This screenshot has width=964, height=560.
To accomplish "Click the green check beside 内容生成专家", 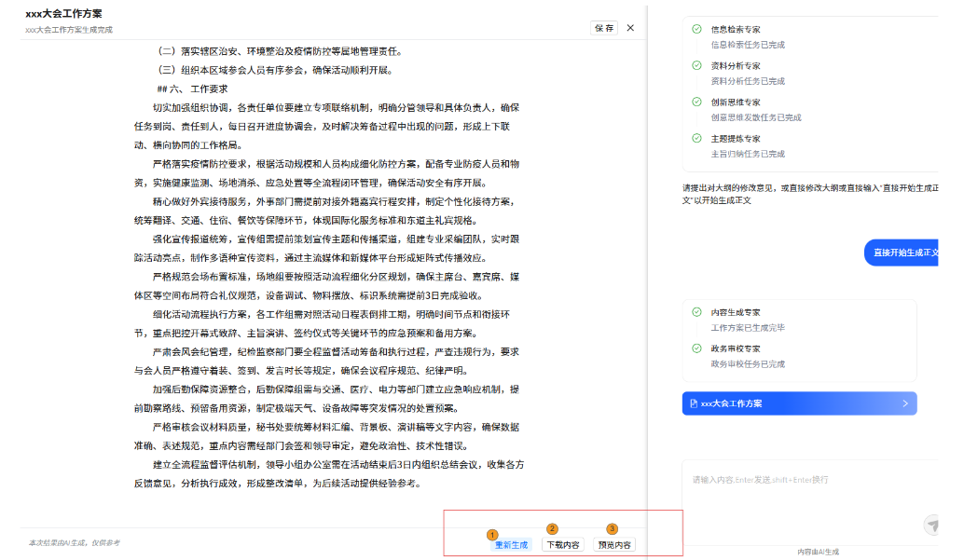I will (696, 312).
